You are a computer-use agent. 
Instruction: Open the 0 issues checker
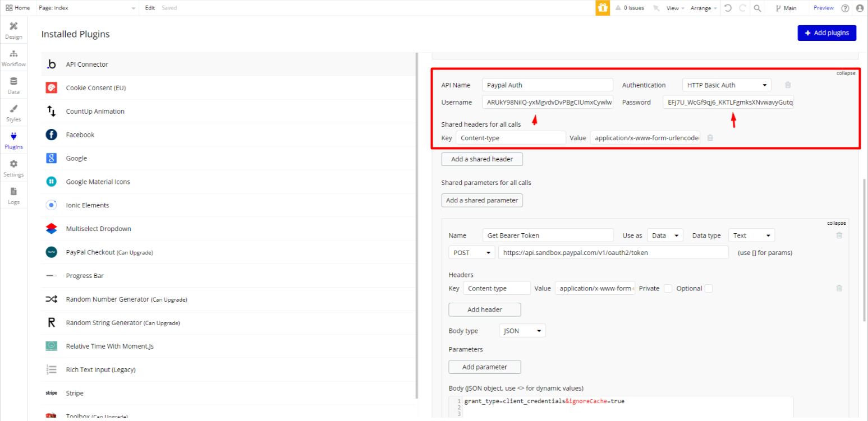tap(630, 8)
